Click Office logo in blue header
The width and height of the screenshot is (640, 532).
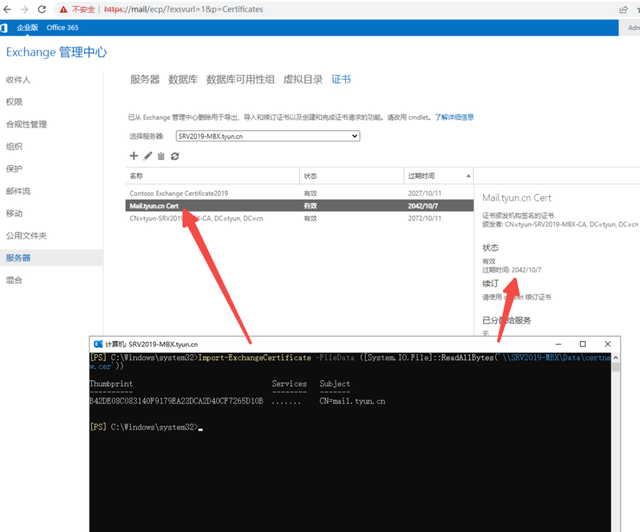[4, 28]
